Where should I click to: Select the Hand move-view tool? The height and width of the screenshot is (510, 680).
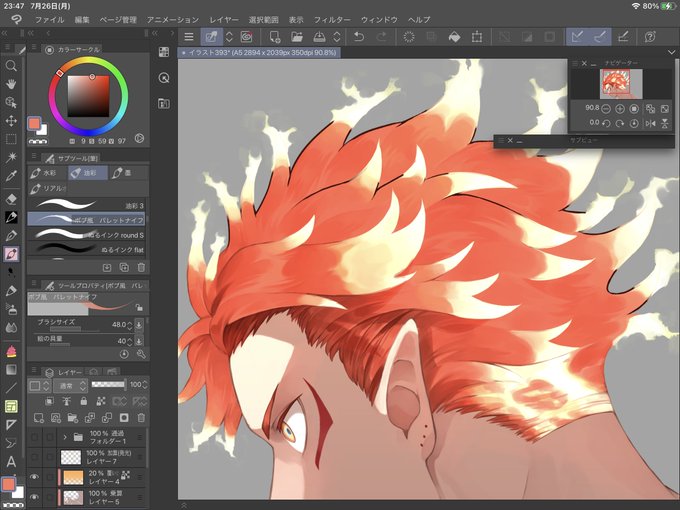pyautogui.click(x=11, y=84)
